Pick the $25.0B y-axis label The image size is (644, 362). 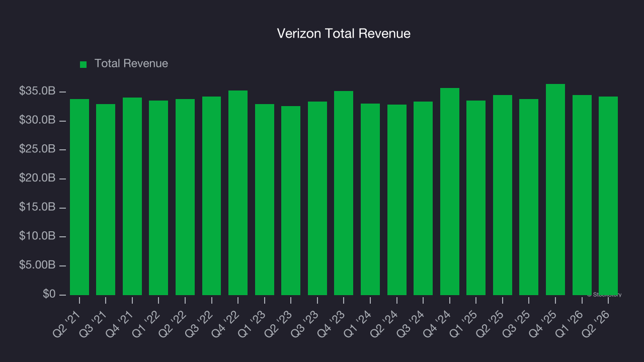37,149
